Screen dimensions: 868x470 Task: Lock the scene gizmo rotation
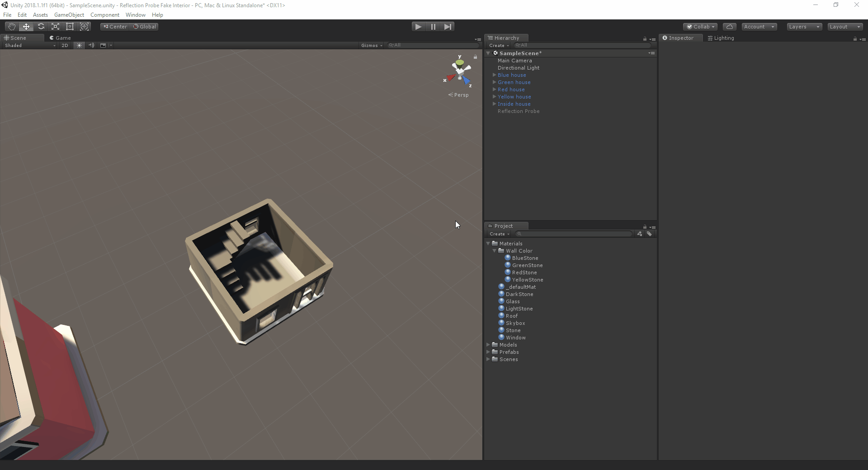475,57
